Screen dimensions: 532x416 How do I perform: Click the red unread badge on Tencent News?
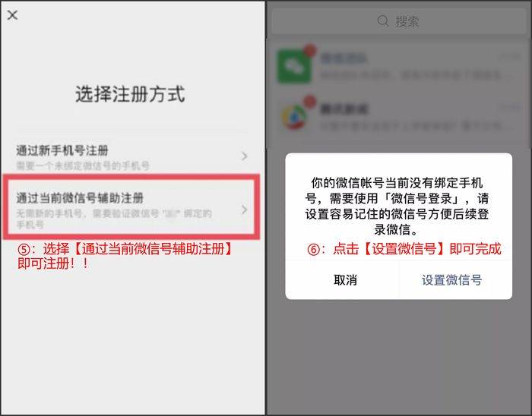[309, 101]
